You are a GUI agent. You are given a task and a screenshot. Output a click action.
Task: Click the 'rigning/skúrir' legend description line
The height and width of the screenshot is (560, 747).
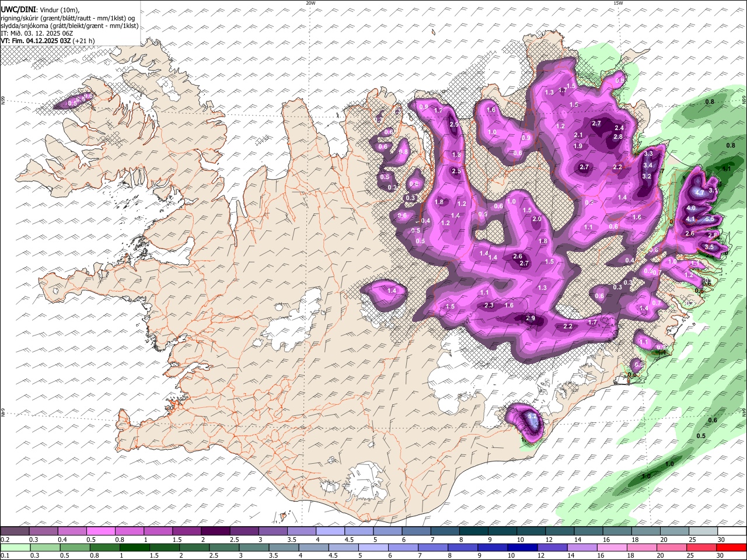pyautogui.click(x=67, y=17)
